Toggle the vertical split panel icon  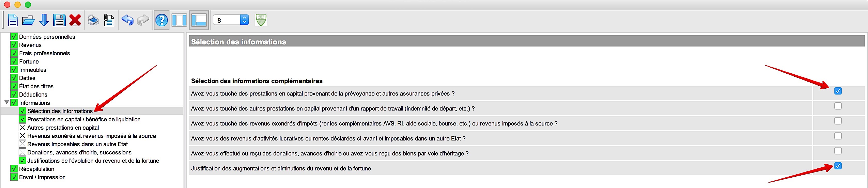coord(179,20)
